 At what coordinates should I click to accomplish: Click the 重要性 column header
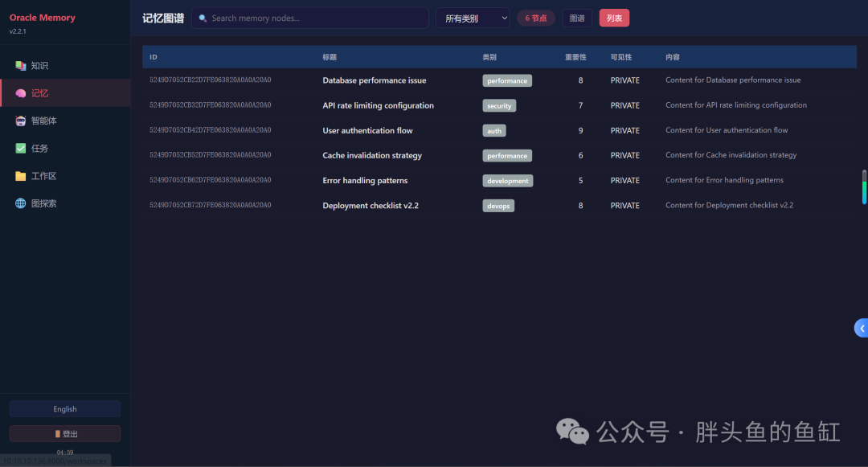pyautogui.click(x=575, y=57)
